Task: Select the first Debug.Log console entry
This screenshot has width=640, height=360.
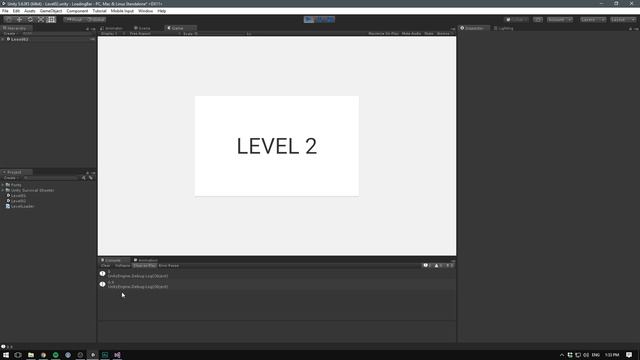Action: pyautogui.click(x=277, y=273)
